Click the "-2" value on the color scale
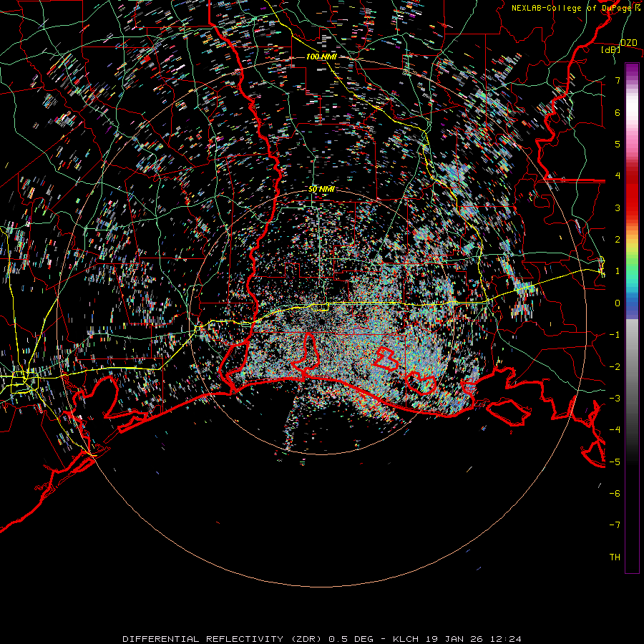Viewport: 644px width, 644px height. [x=615, y=367]
